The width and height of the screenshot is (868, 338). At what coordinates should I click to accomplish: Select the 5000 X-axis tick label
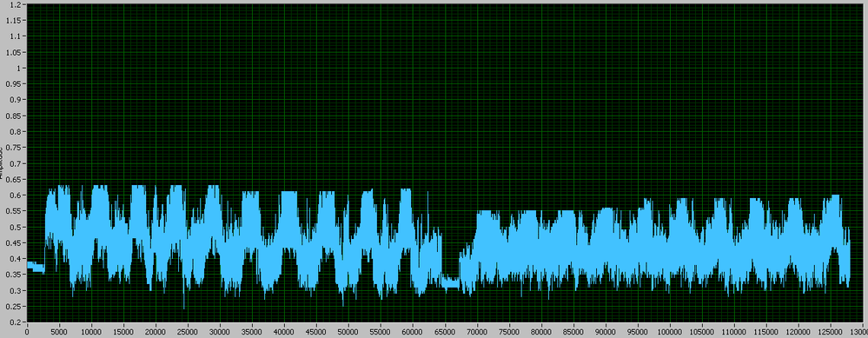(x=59, y=333)
